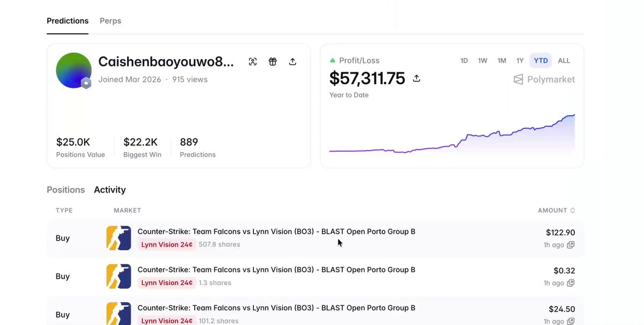Click the hexagon badge on the avatar
The height and width of the screenshot is (325, 644).
click(86, 83)
